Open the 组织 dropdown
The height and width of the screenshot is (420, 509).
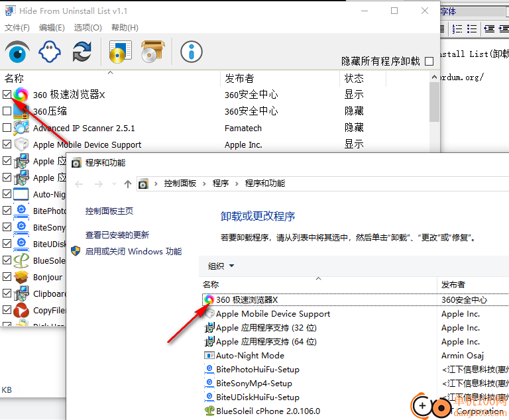point(221,266)
